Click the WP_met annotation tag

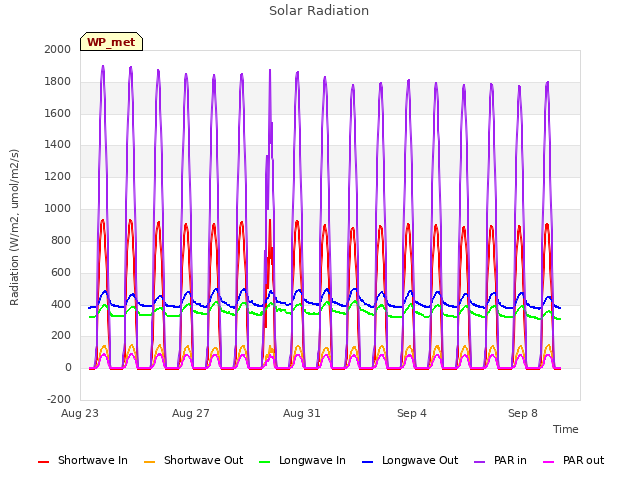(111, 42)
